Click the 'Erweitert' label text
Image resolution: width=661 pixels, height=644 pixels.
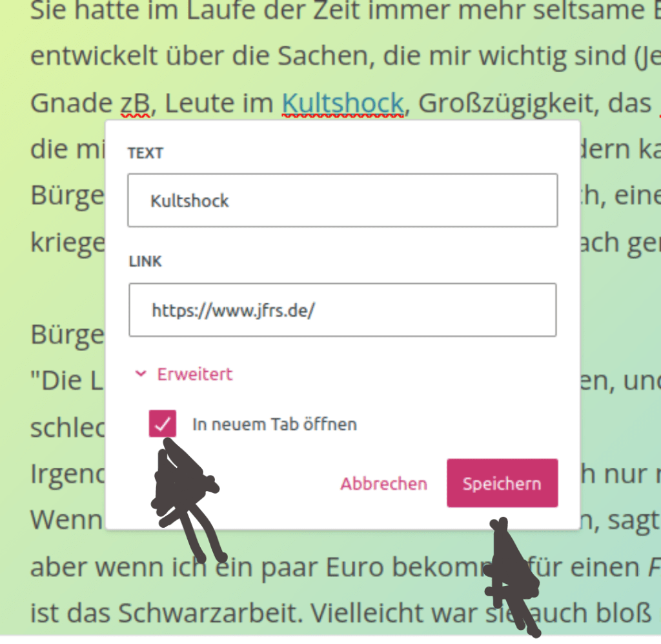point(194,374)
